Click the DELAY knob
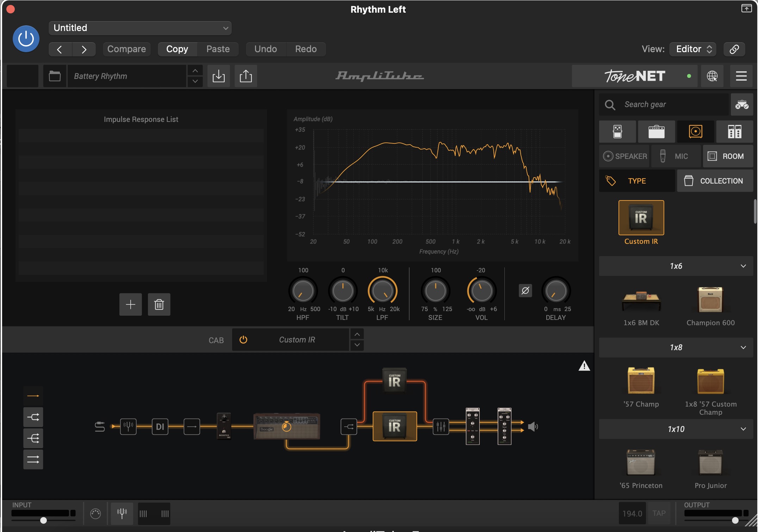758x532 pixels. click(556, 291)
